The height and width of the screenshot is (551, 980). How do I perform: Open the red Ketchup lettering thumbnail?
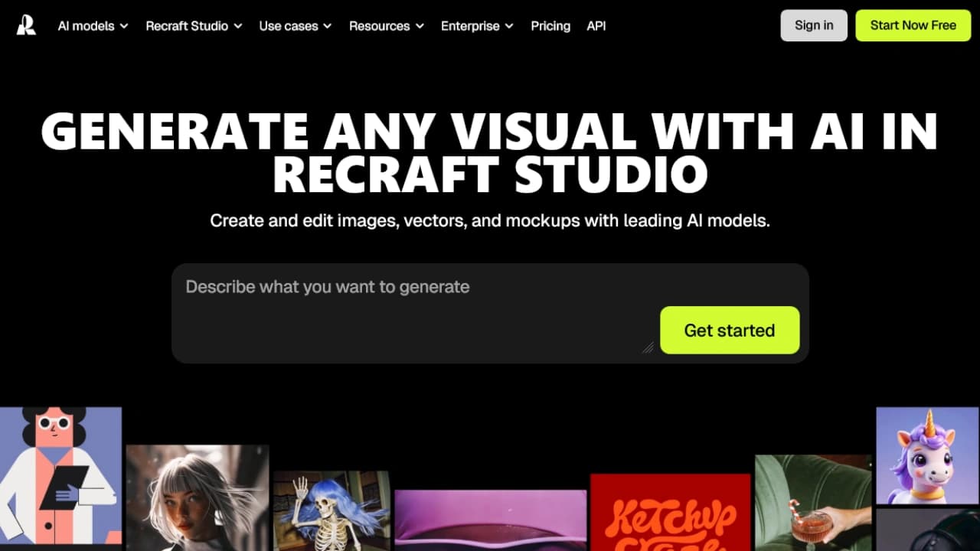tap(670, 513)
